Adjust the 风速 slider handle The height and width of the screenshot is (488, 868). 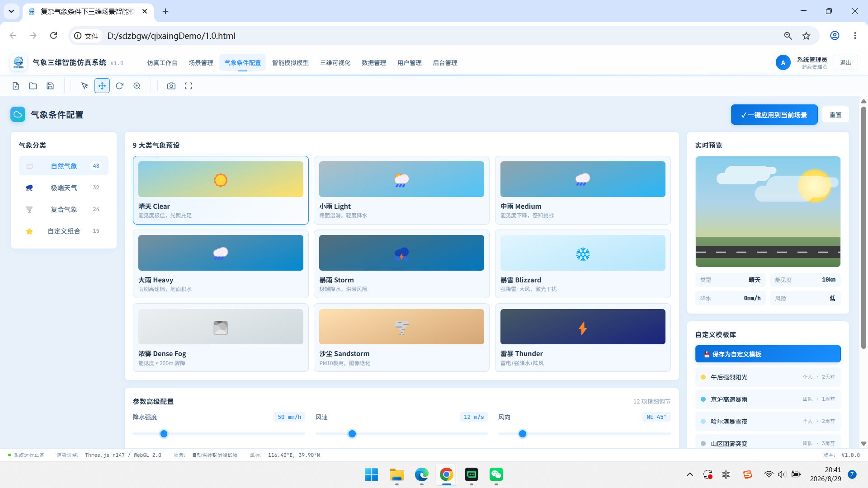click(352, 434)
